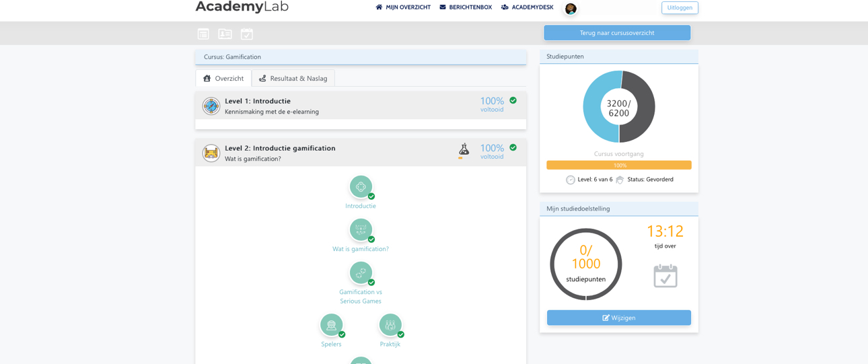868x364 pixels.
Task: Open the 'Wat is gamification?' lesson icon
Action: 361,230
